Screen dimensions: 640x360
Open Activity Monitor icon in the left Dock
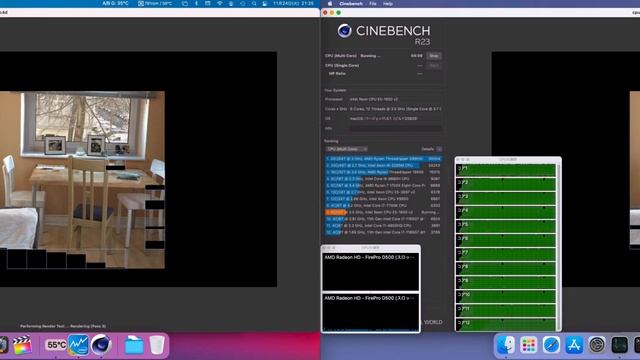(78, 345)
